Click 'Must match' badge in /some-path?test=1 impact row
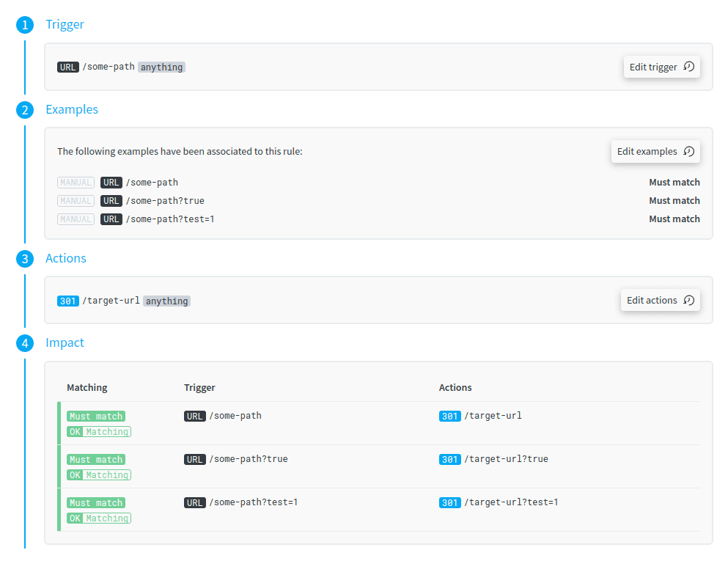Image resolution: width=728 pixels, height=561 pixels. pos(96,502)
